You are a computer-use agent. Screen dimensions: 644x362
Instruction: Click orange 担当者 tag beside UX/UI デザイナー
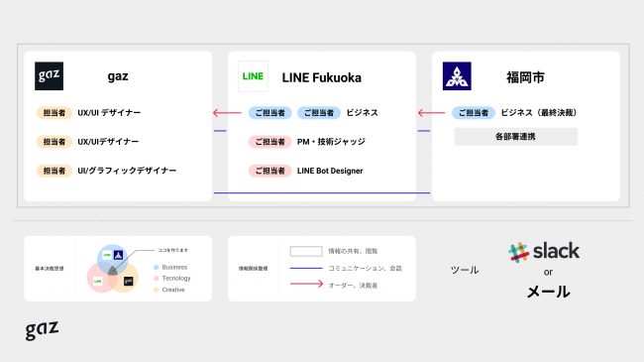coord(54,113)
